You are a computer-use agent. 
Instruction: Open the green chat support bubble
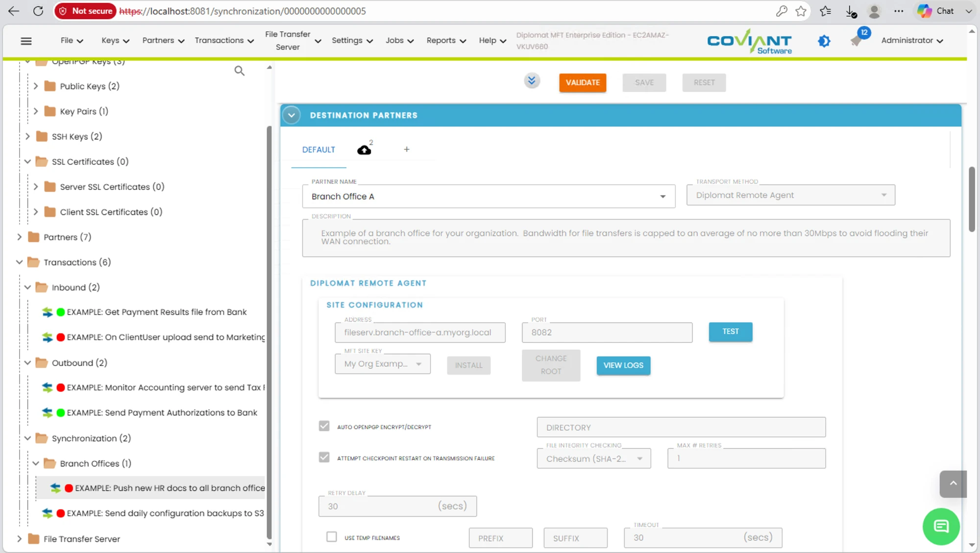click(x=941, y=526)
